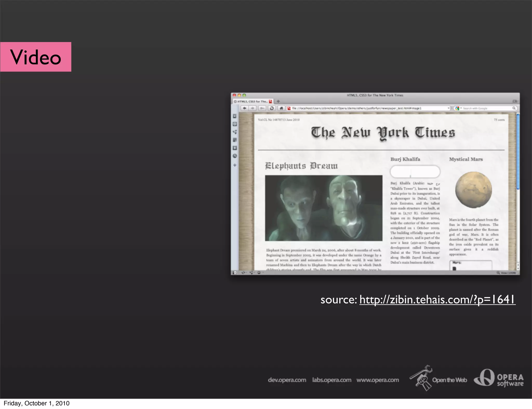Click the Open the Web logo
This screenshot has height=409, width=532.
pyautogui.click(x=438, y=378)
